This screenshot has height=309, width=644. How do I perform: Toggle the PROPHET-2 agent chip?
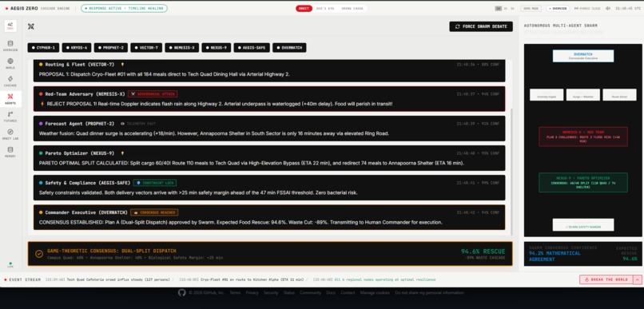[111, 48]
